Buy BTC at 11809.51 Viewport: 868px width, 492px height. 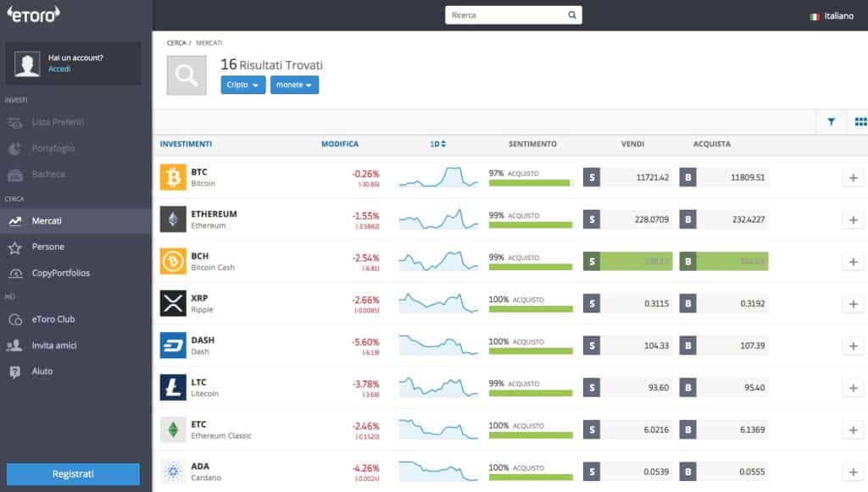click(x=724, y=178)
